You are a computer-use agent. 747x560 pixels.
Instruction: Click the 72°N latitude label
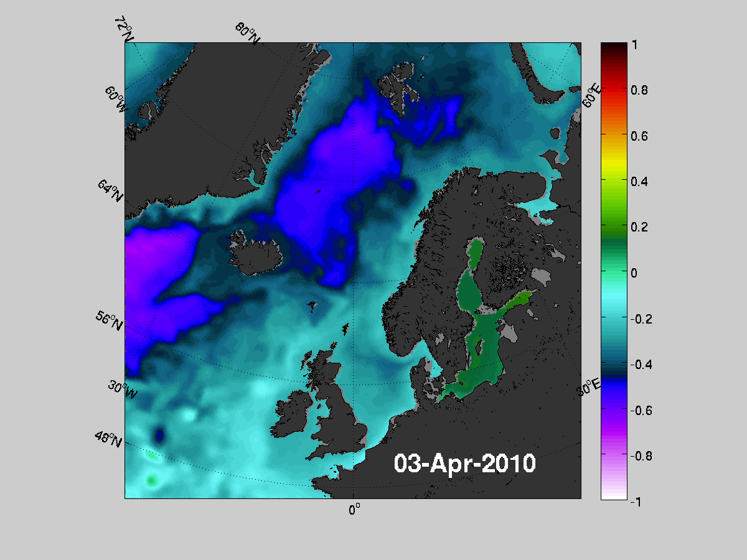[124, 30]
